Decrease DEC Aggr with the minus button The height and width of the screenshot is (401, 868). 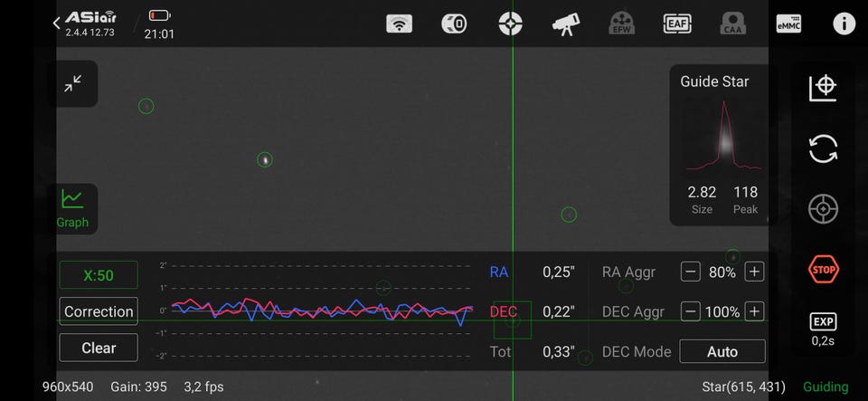pos(690,311)
